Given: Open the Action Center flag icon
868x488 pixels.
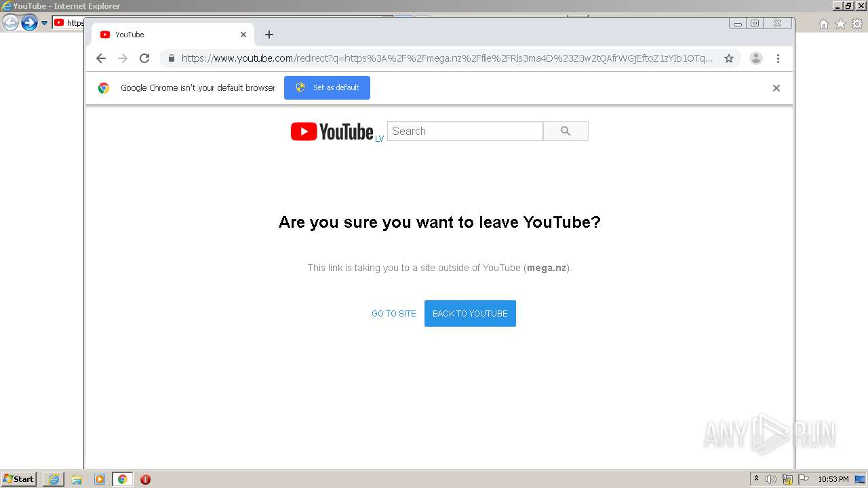Looking at the screenshot, I should pyautogui.click(x=804, y=479).
